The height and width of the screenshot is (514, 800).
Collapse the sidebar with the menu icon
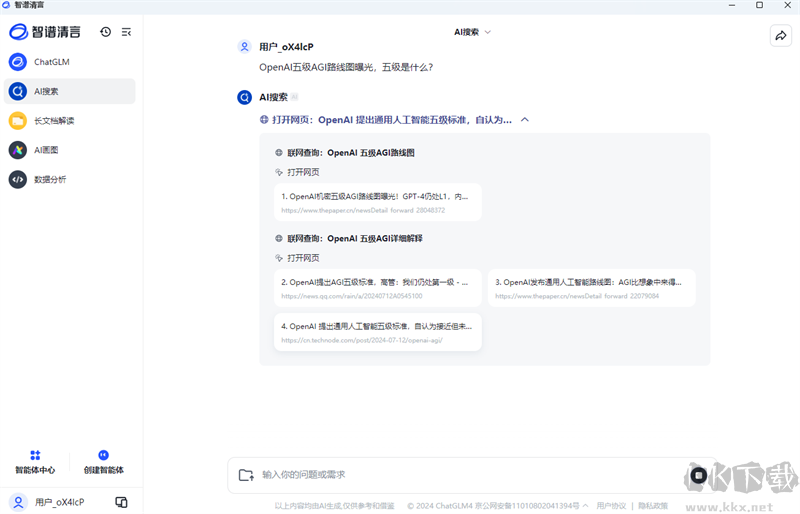coord(126,32)
